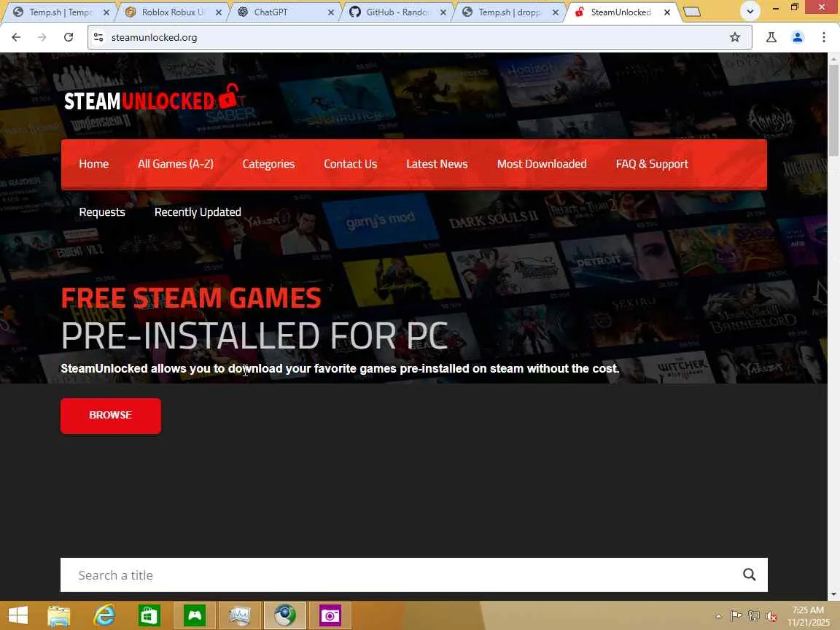The height and width of the screenshot is (630, 840).
Task: Click the muted volume tray icon
Action: [771, 615]
